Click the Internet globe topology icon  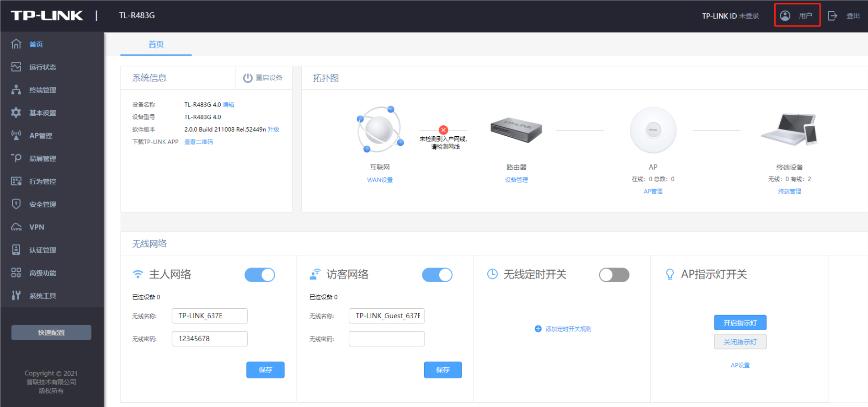click(x=380, y=130)
